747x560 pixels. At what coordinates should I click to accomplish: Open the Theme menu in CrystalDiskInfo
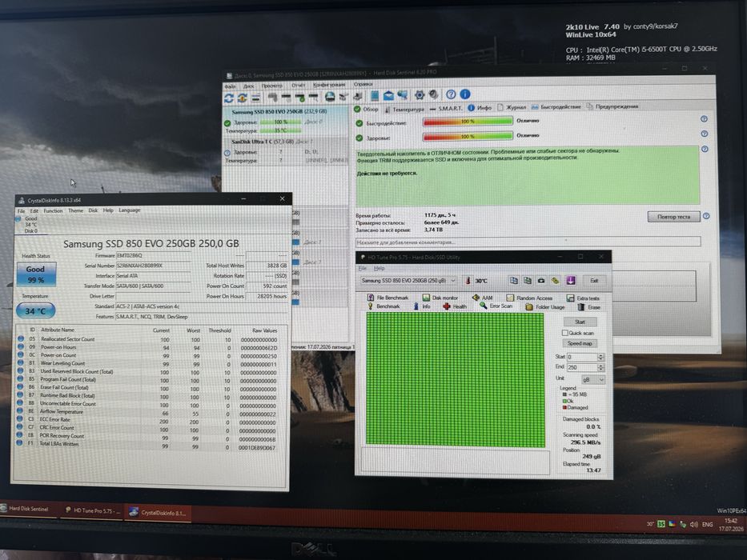point(75,210)
